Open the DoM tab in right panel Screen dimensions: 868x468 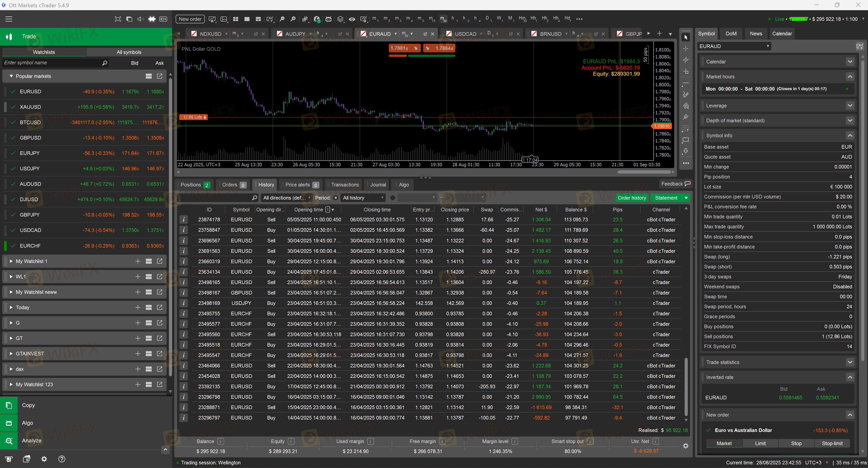click(x=731, y=34)
